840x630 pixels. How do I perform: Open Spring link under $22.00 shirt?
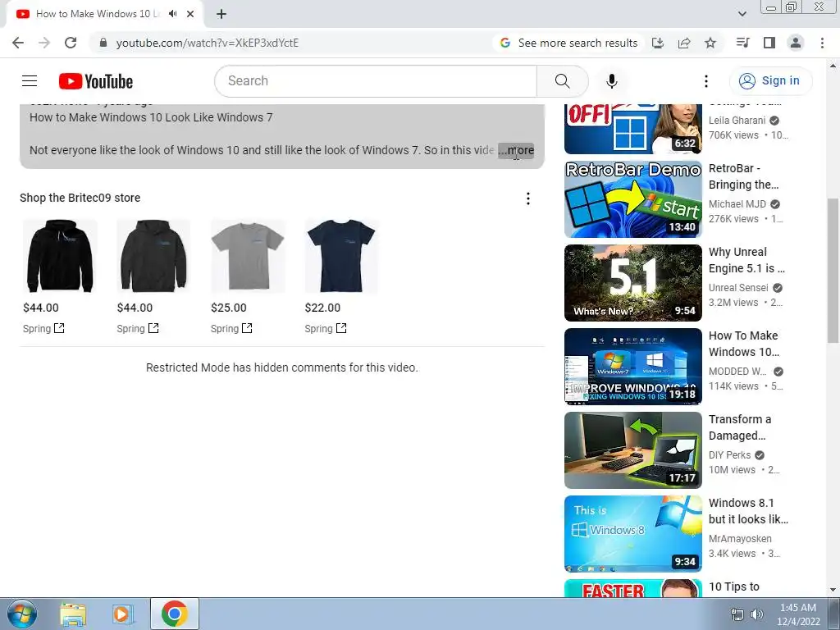click(x=326, y=328)
